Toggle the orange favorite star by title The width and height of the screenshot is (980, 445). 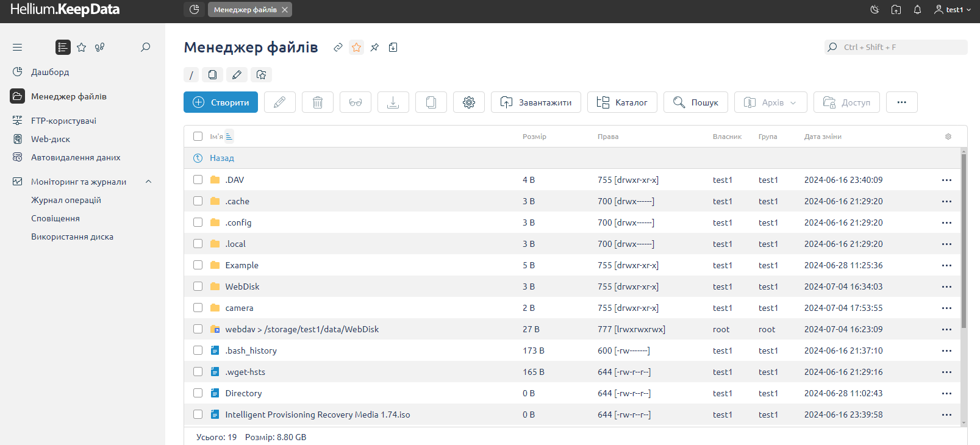pos(357,47)
